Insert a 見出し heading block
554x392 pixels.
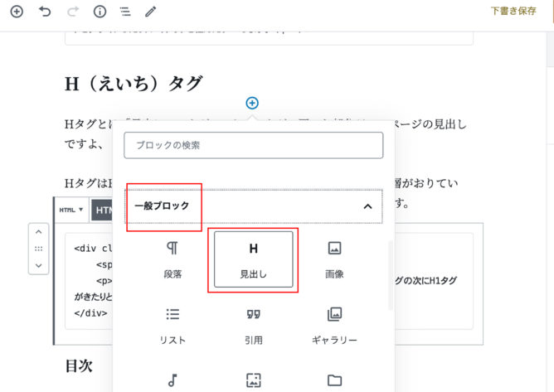[253, 259]
